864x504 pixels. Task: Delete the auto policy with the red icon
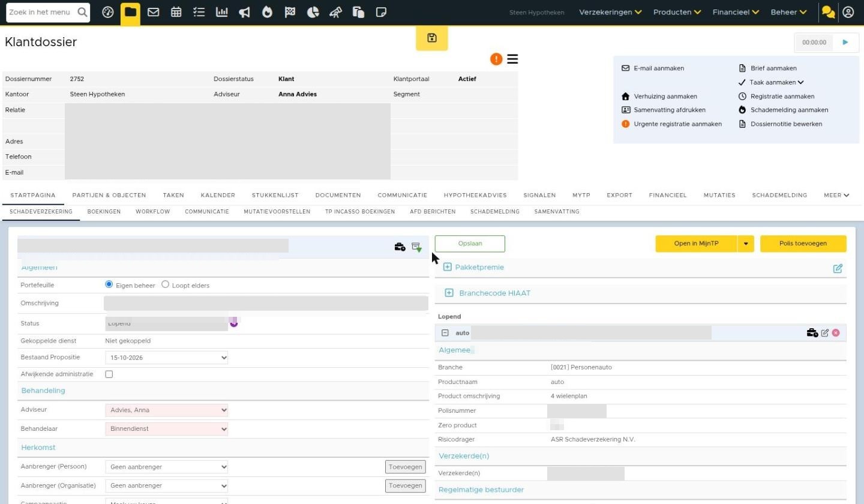[836, 332]
